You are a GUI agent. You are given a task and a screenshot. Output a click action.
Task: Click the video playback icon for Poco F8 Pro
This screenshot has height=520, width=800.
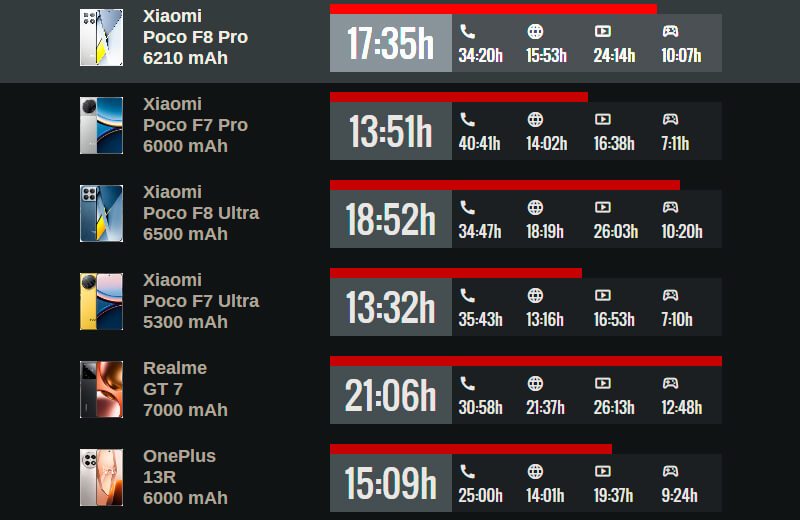coord(602,31)
